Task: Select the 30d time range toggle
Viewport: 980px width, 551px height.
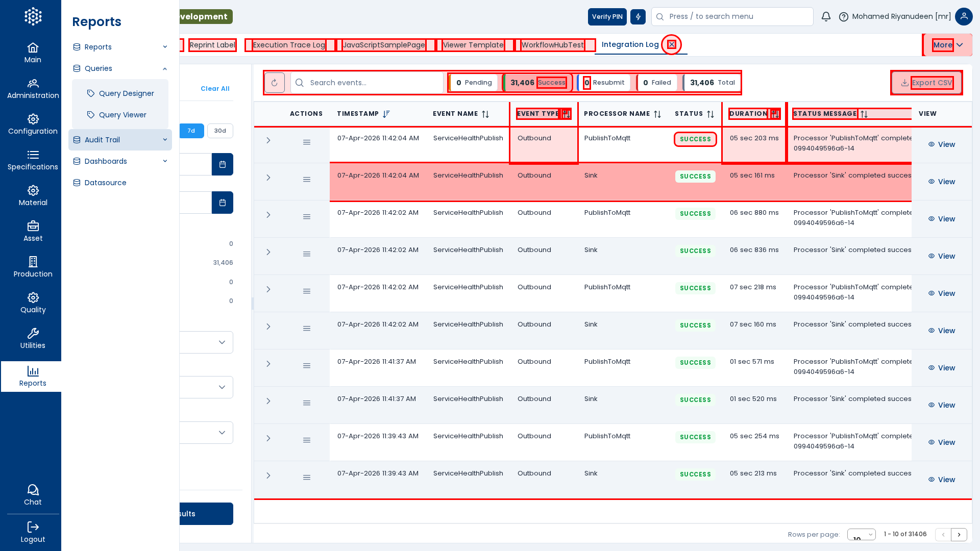Action: [220, 131]
